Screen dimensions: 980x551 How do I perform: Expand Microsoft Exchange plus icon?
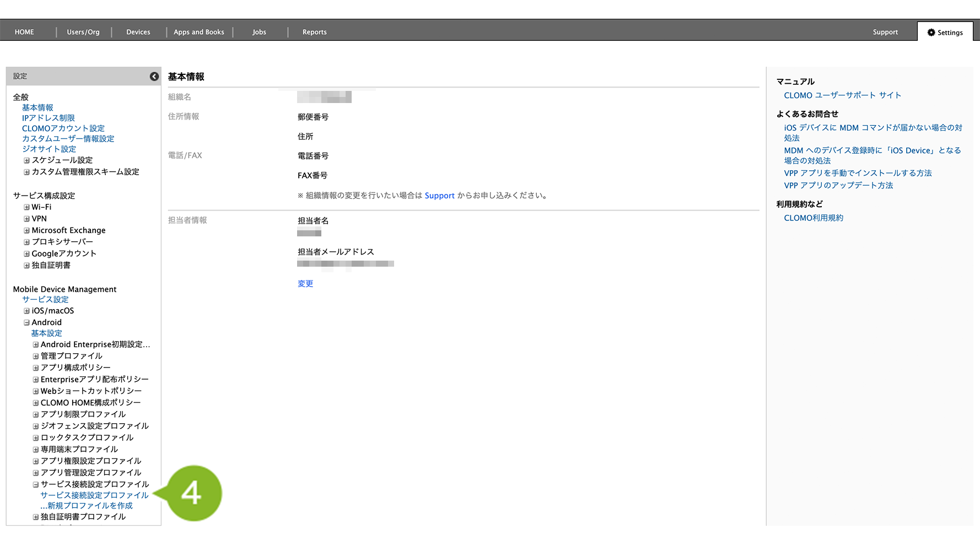point(26,230)
